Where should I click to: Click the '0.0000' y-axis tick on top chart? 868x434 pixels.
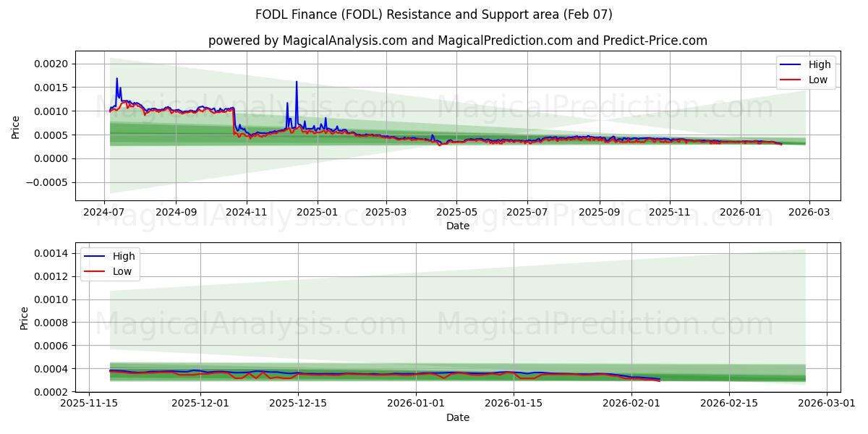52,159
